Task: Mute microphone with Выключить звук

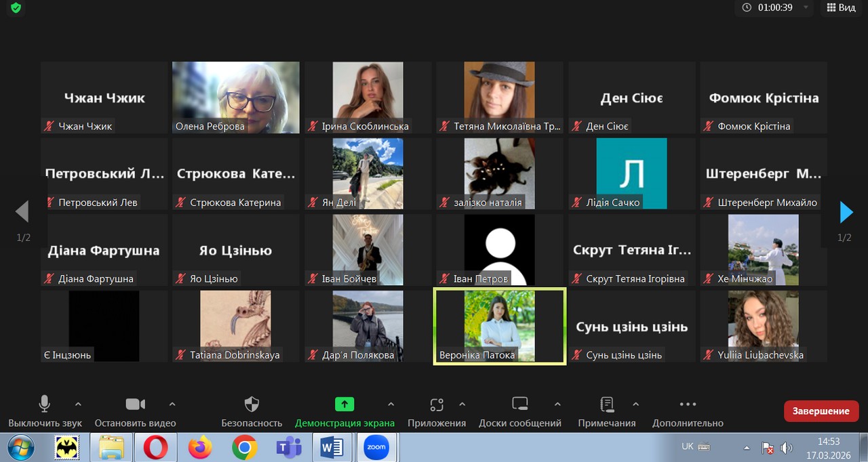Action: [45, 405]
